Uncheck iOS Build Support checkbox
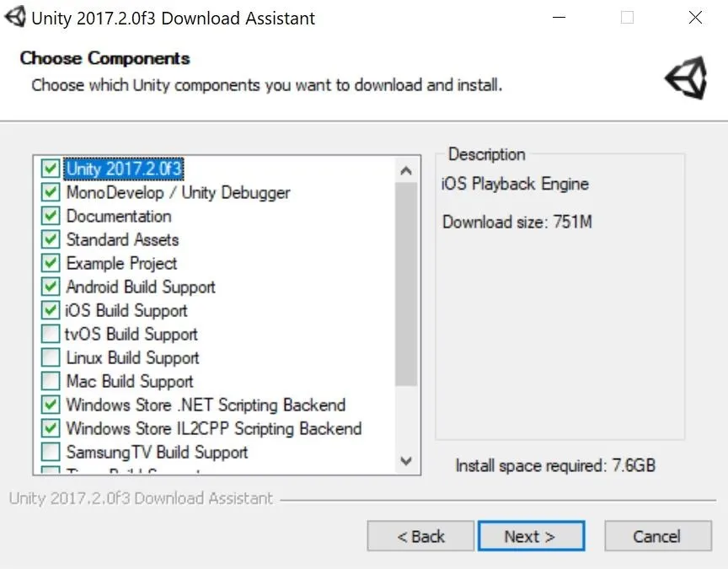Image resolution: width=728 pixels, height=569 pixels. (51, 310)
